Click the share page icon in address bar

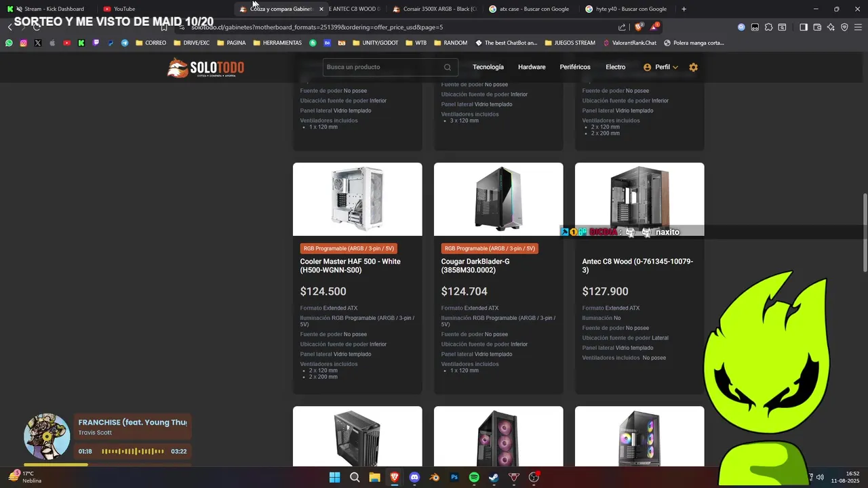[x=622, y=27]
